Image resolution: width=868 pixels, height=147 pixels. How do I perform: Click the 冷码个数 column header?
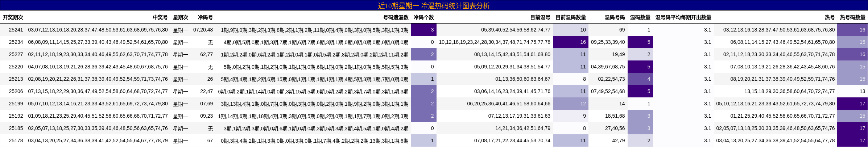coord(424,17)
